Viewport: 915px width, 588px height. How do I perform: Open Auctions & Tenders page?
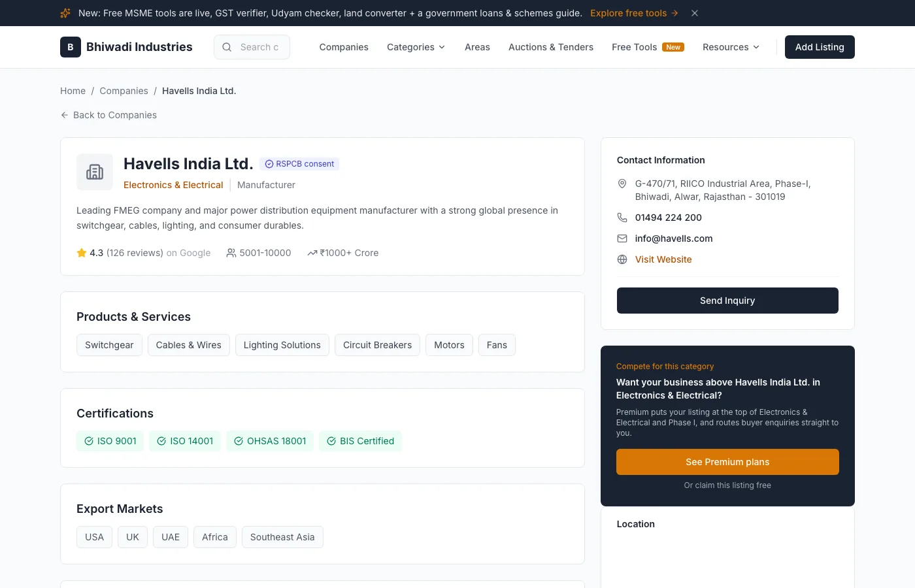(551, 47)
